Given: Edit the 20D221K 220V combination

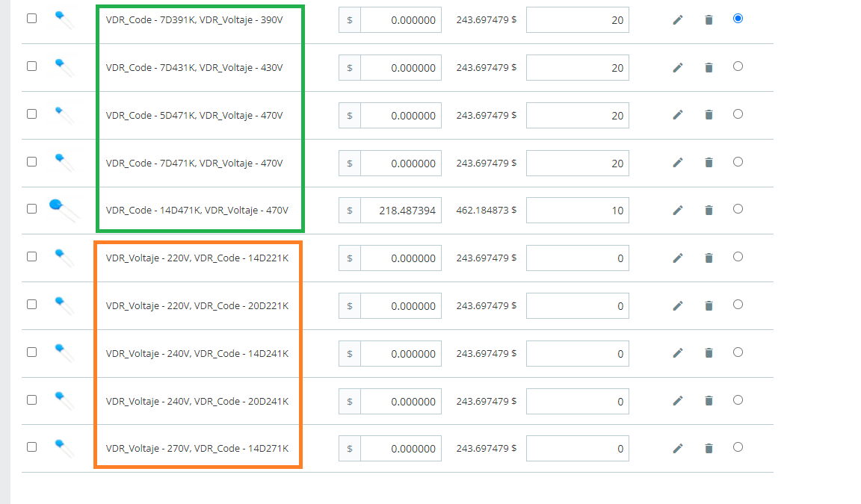Looking at the screenshot, I should [x=678, y=305].
